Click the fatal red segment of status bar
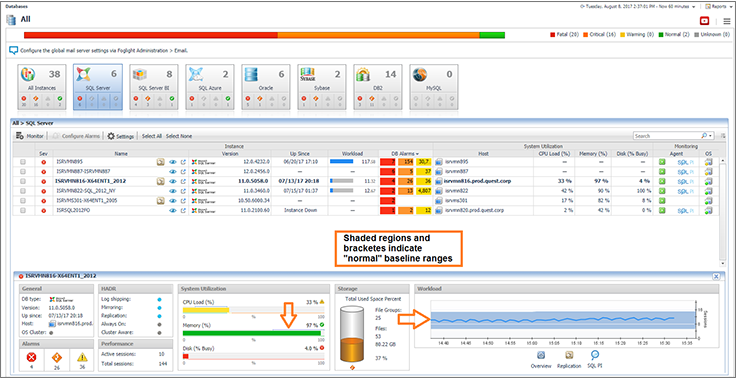Screen dimensions: 736x378 click(151, 35)
